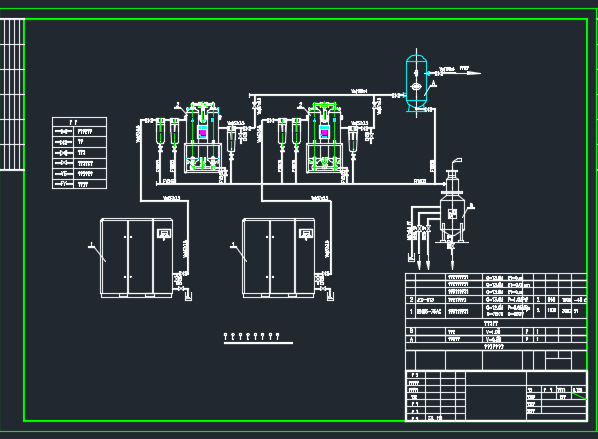Select the left twin-tower dryer unit
The height and width of the screenshot is (439, 598).
[x=203, y=137]
